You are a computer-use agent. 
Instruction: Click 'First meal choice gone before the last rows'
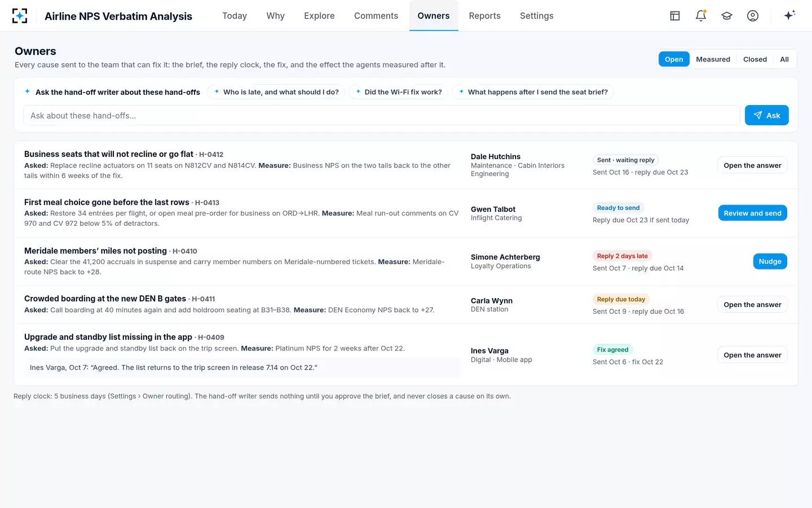(x=107, y=202)
